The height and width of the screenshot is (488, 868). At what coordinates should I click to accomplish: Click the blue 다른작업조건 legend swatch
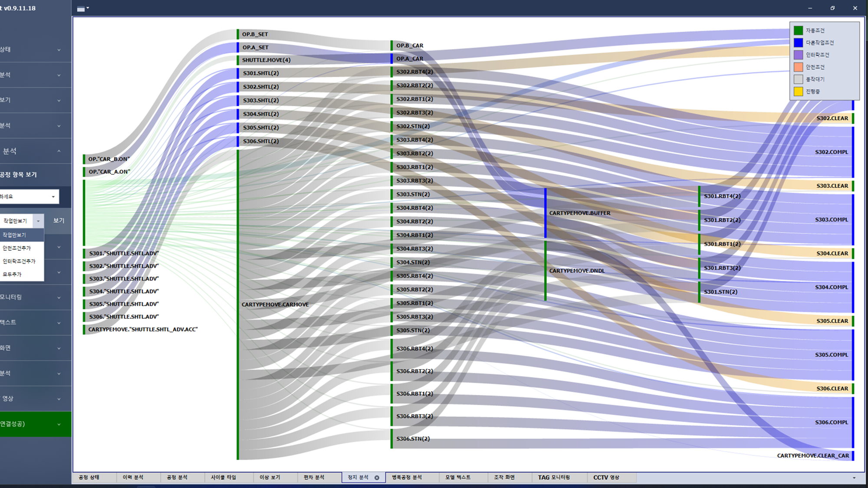point(798,43)
